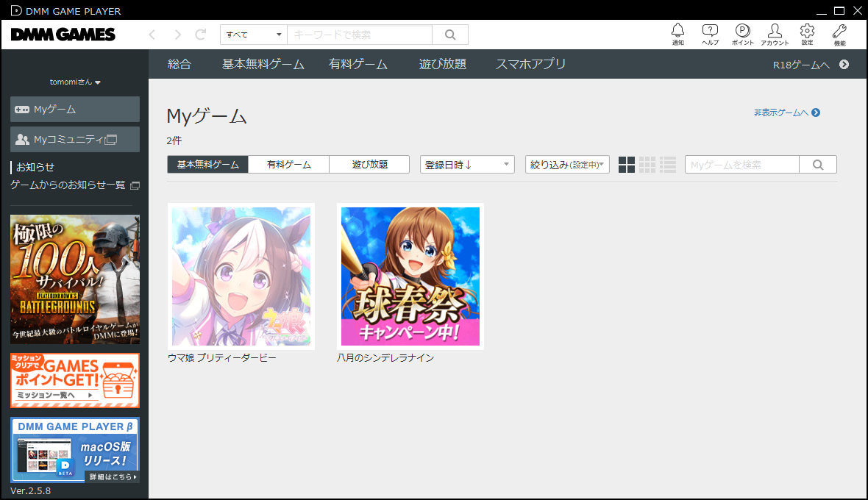Image resolution: width=868 pixels, height=500 pixels.
Task: Open the notifications bell icon
Action: point(677,34)
